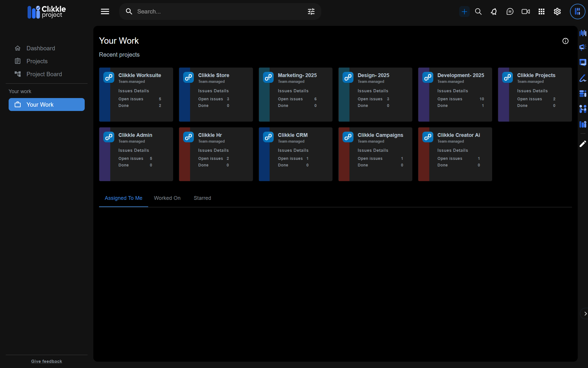
Task: Open Dashboard from the sidebar
Action: coord(40,48)
